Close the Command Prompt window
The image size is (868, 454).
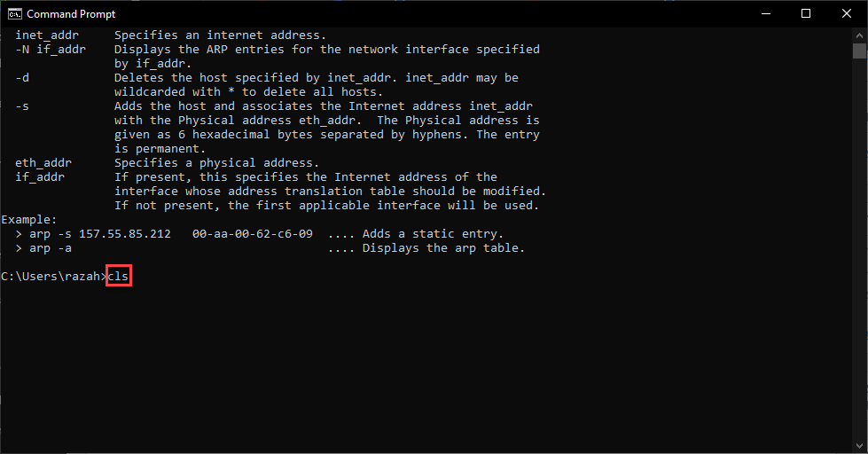click(846, 14)
